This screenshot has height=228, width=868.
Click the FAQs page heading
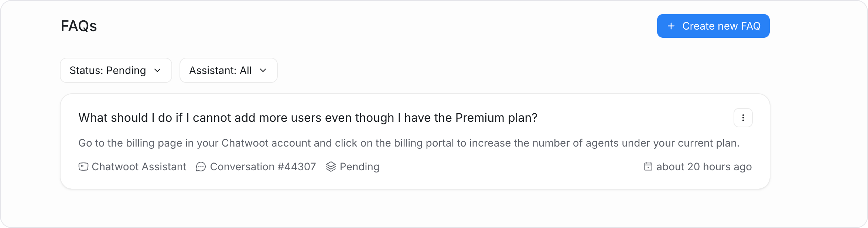point(79,26)
